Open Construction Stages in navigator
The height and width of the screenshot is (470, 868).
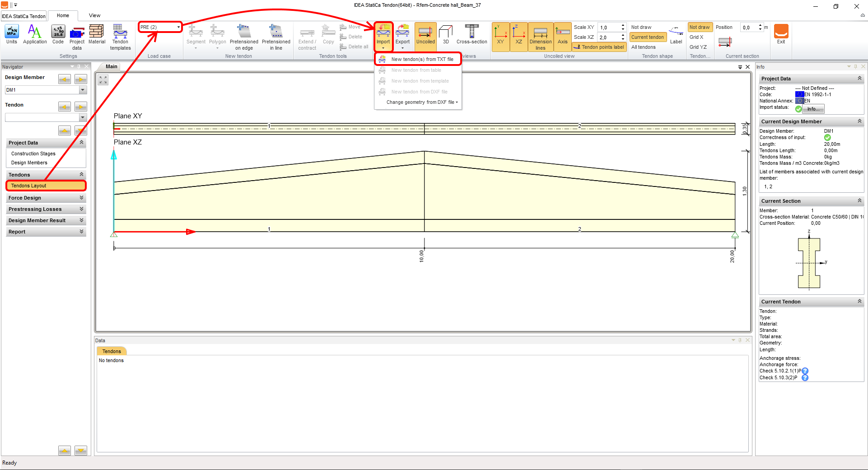coord(33,154)
